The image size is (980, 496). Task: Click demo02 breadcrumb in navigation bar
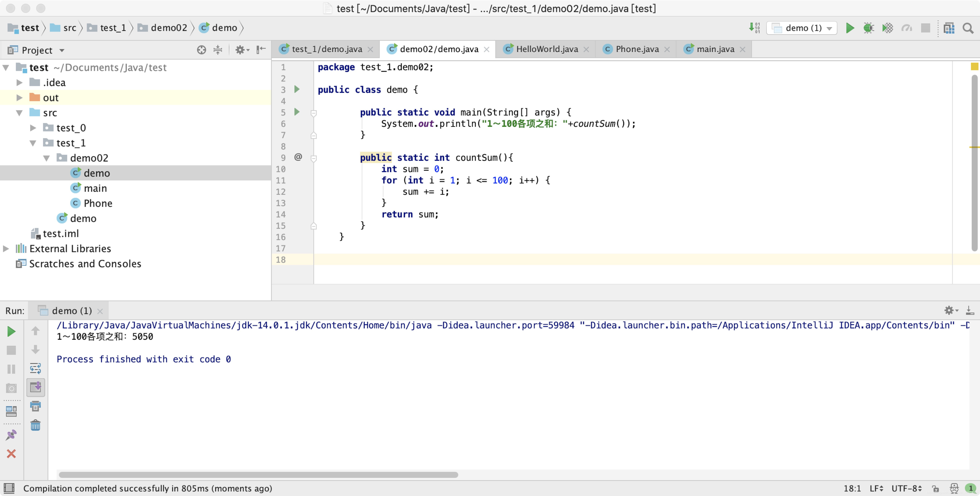[x=163, y=28]
